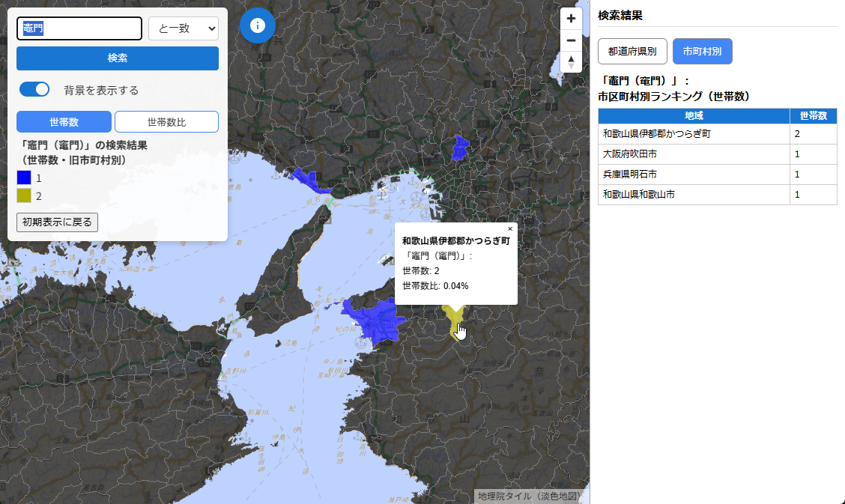The width and height of the screenshot is (845, 504).
Task: Click the olive legend swatch for 2
Action: point(24,195)
